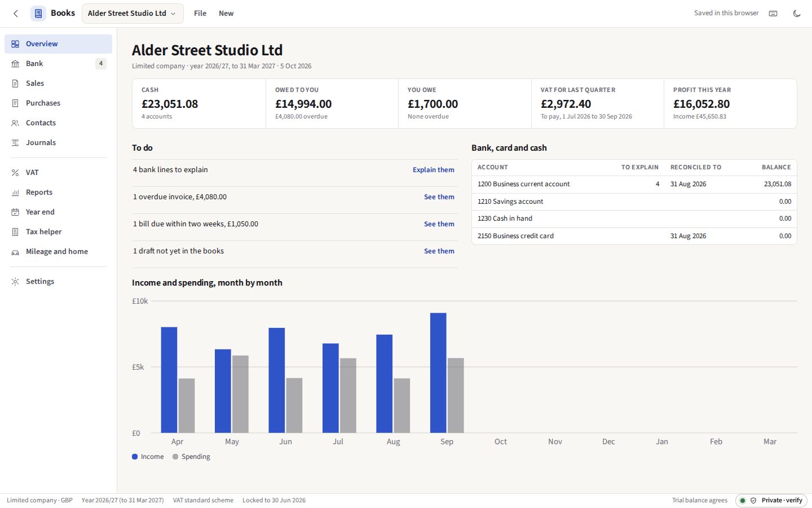
Task: Click See them for overdue invoice
Action: (439, 197)
